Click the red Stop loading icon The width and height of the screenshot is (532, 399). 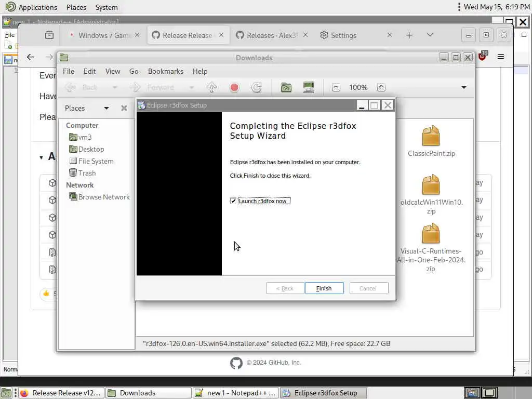pos(234,87)
